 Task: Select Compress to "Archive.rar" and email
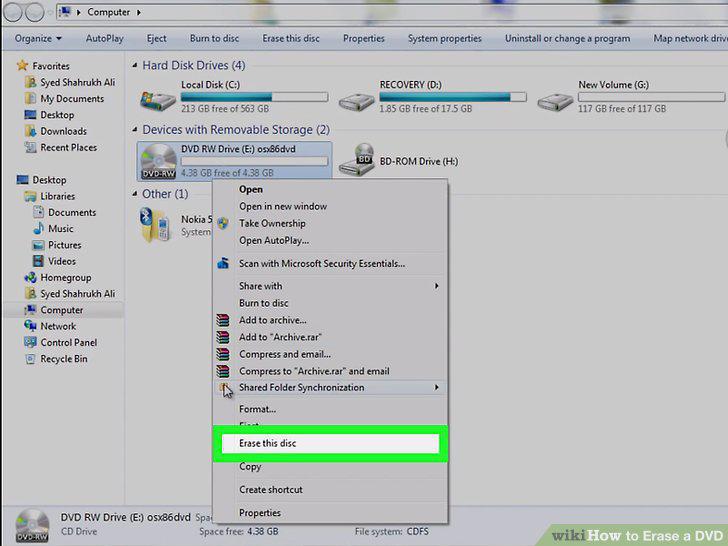tap(314, 371)
